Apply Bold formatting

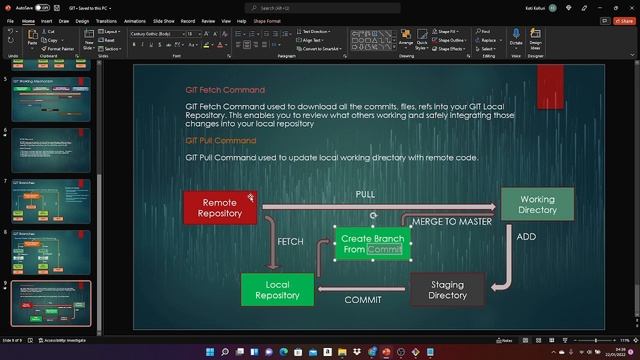pos(134,45)
